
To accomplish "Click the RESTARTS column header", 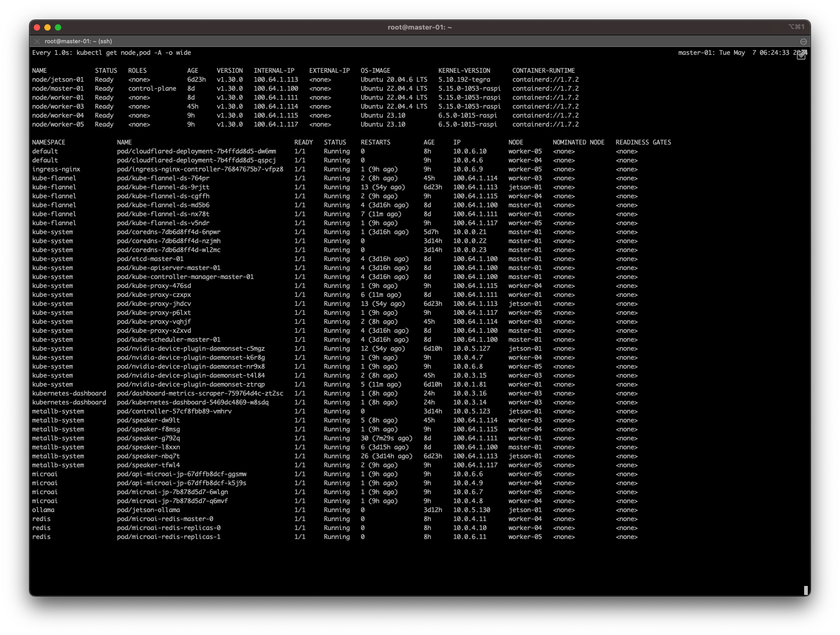I will [x=376, y=142].
